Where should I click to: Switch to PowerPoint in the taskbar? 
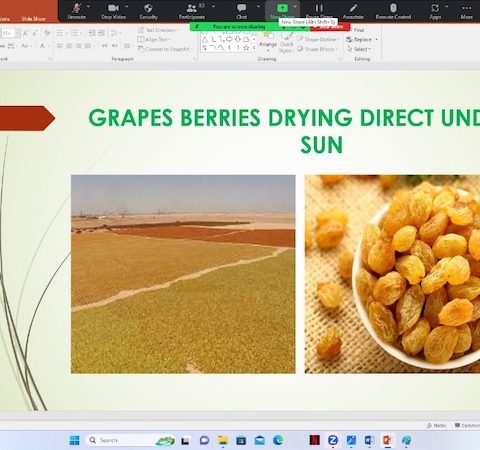pos(388,440)
